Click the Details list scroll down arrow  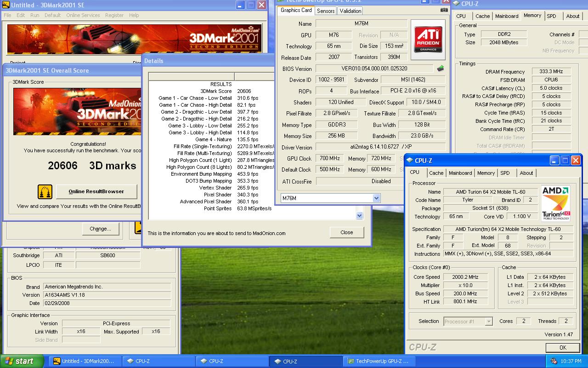359,215
